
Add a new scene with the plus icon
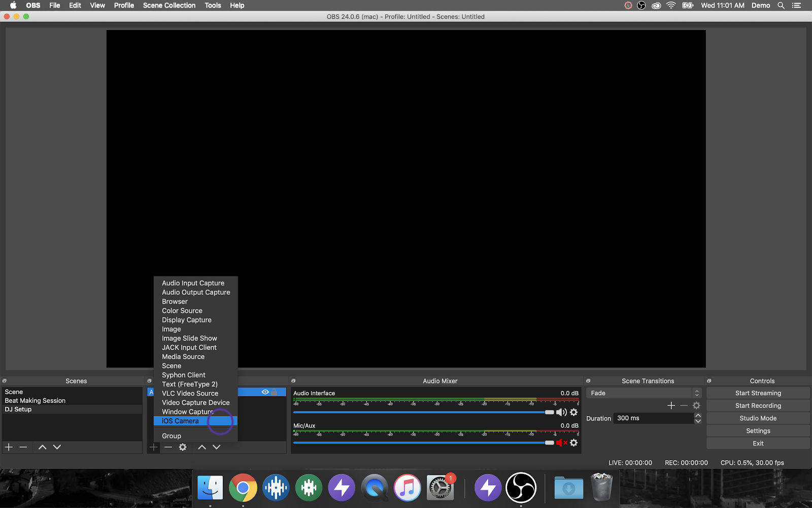pos(9,447)
